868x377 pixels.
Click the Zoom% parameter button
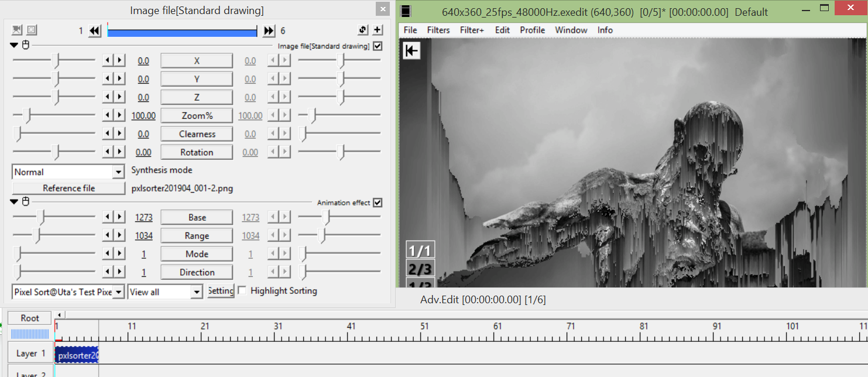[197, 116]
